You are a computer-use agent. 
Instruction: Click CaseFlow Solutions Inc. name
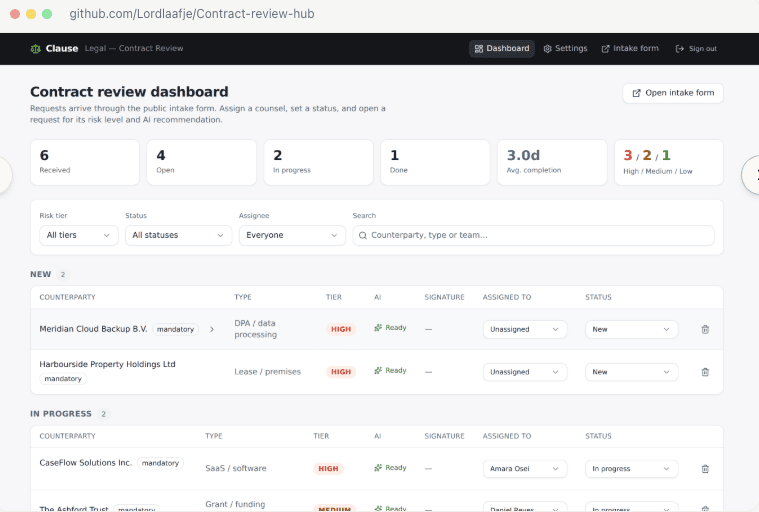pyautogui.click(x=86, y=463)
